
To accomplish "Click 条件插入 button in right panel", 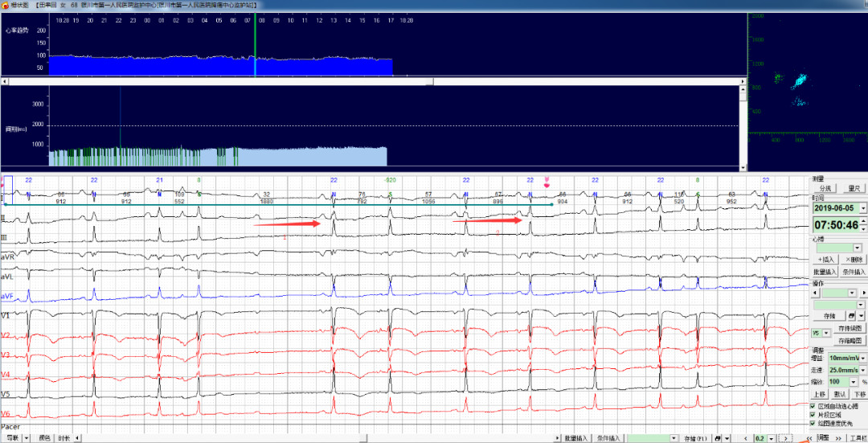I will 854,272.
